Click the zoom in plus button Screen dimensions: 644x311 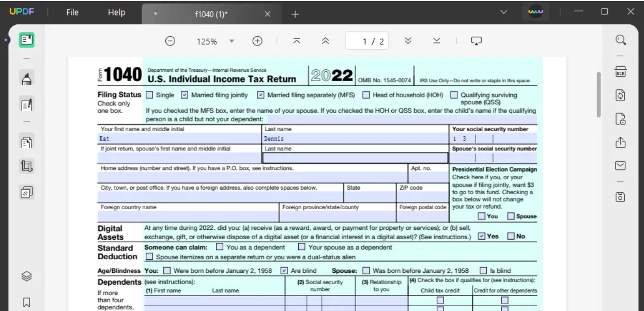tap(257, 41)
